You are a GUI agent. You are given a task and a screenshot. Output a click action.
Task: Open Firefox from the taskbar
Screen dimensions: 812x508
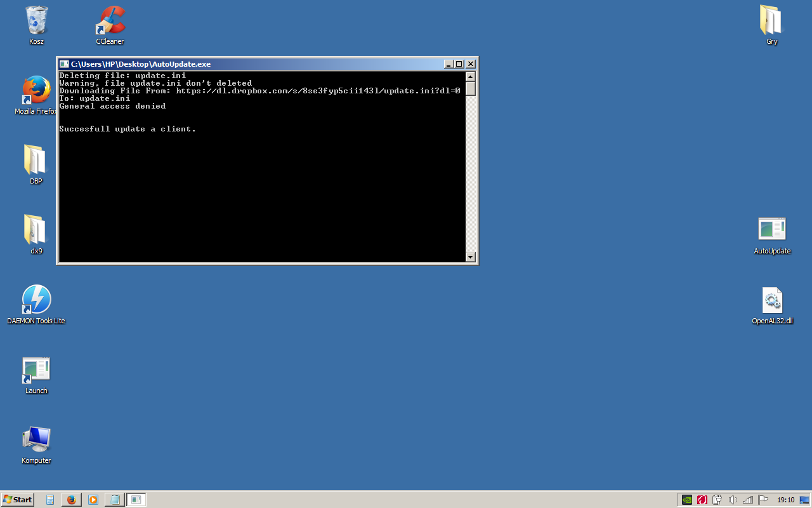point(71,500)
